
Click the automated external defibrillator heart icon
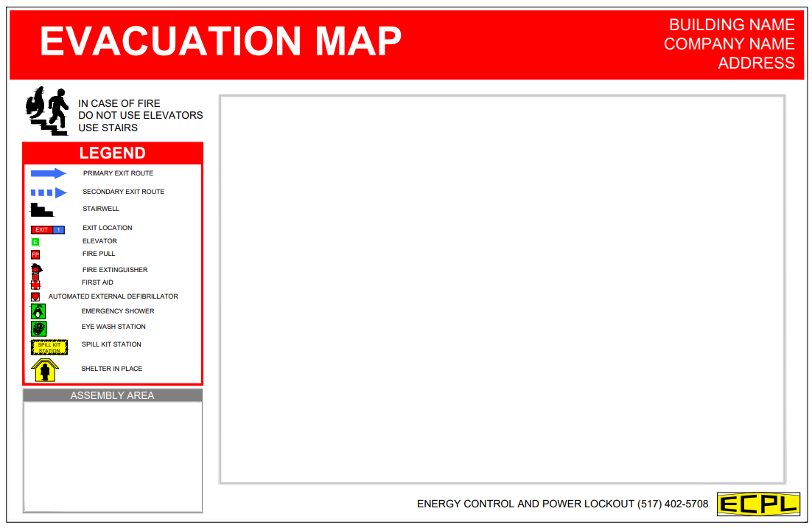coord(35,296)
